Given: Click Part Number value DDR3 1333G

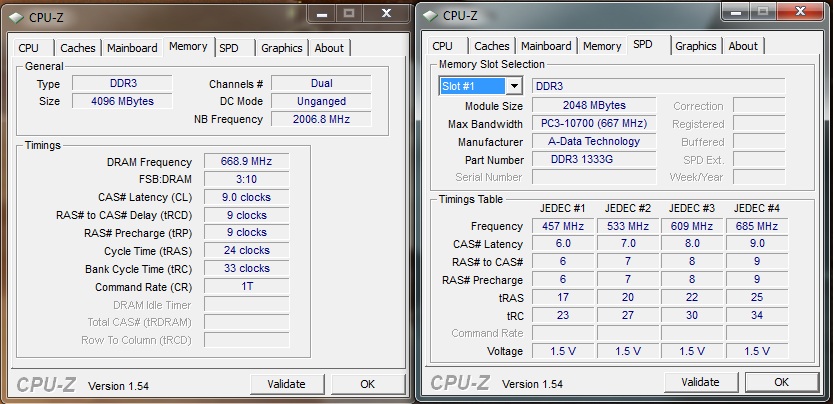Looking at the screenshot, I should click(x=594, y=159).
